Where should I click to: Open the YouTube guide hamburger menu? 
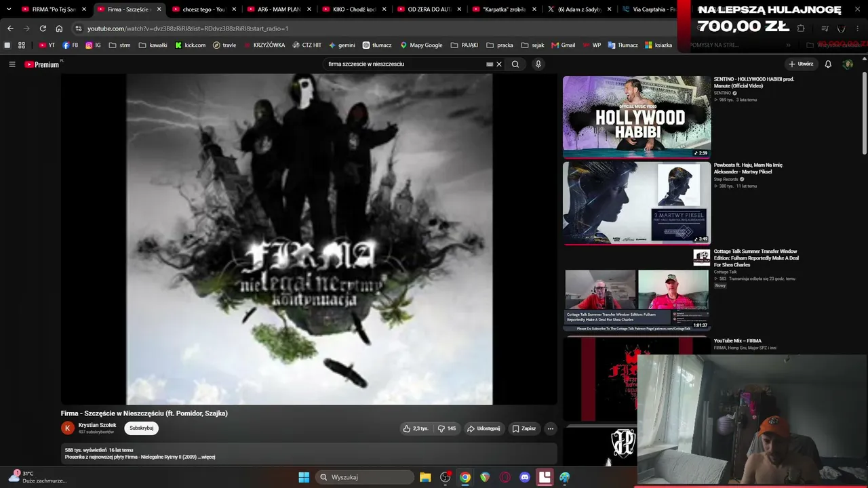[x=12, y=64]
